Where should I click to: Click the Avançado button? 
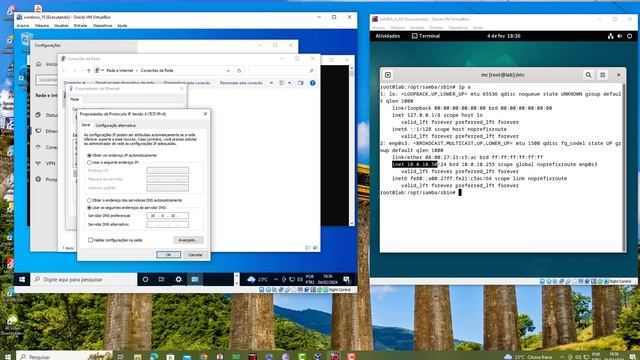coord(188,240)
